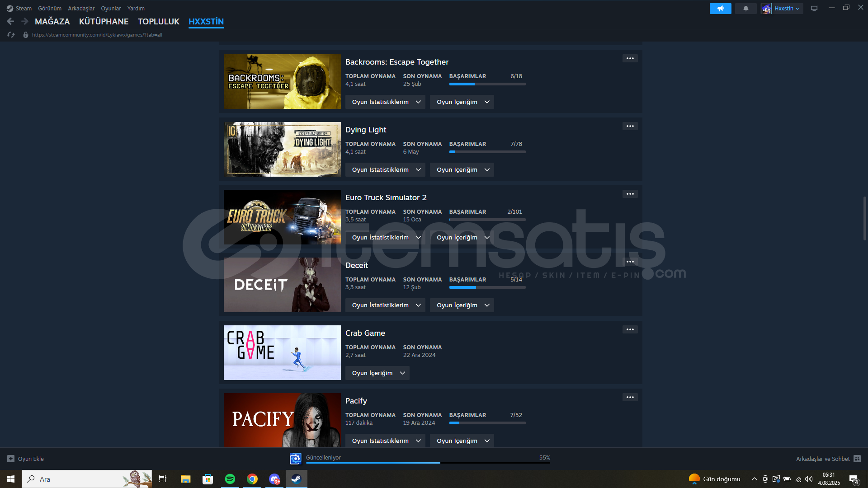Open the Oyunlar menu
The height and width of the screenshot is (488, 868).
[x=111, y=9]
